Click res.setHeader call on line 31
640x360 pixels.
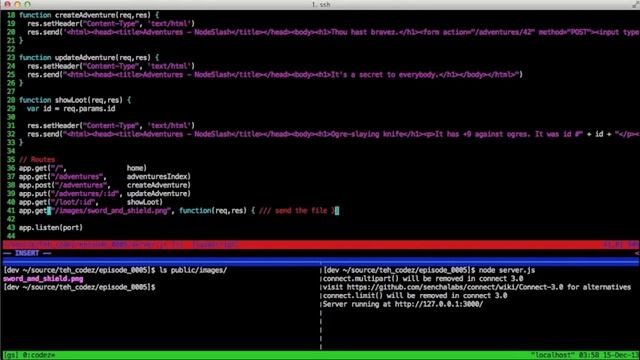[x=111, y=126]
